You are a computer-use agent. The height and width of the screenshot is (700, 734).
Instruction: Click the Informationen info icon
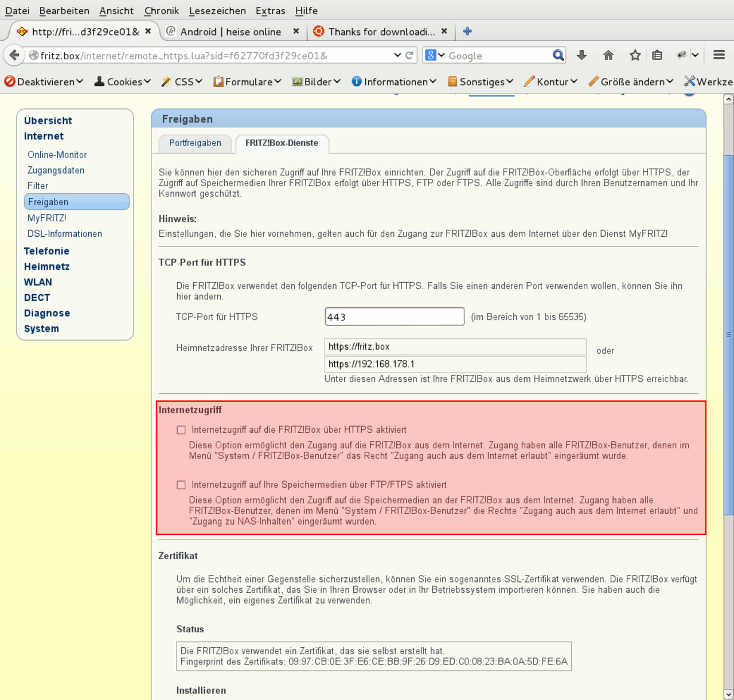click(357, 81)
